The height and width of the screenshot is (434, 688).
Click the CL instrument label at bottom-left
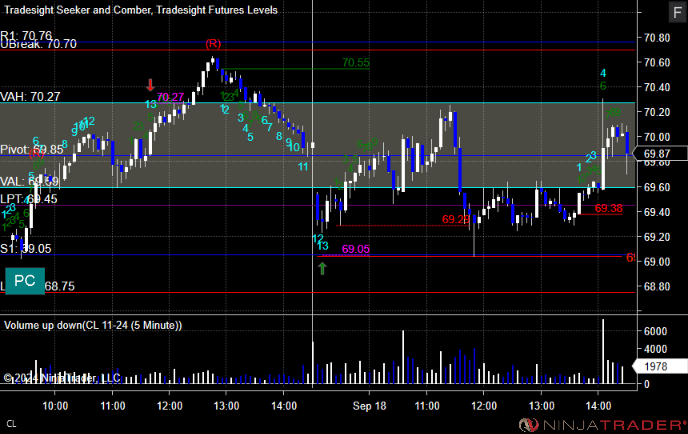[x=11, y=424]
